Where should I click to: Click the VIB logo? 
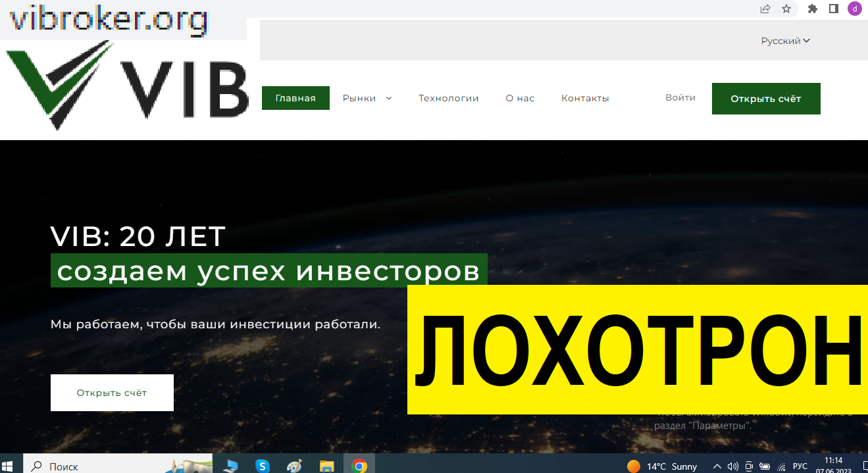click(x=127, y=86)
